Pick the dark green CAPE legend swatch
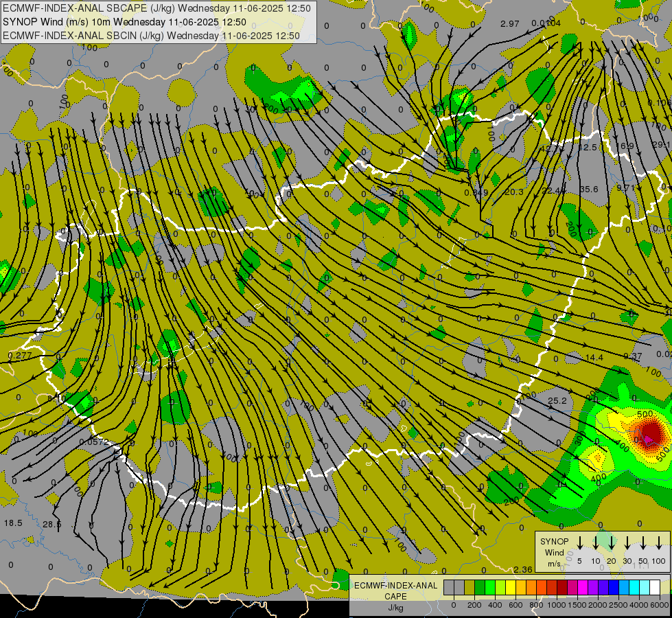This screenshot has height=618, width=672. tap(480, 587)
